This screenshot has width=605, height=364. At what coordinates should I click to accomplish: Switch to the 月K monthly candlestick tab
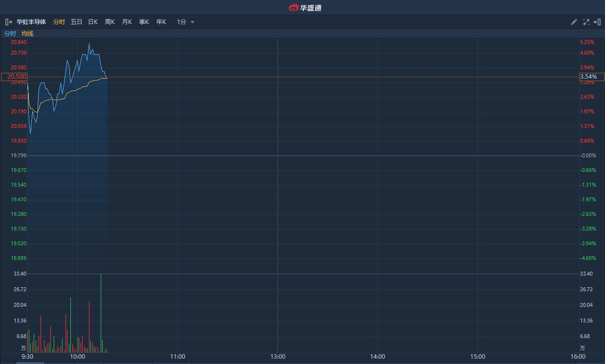[127, 22]
